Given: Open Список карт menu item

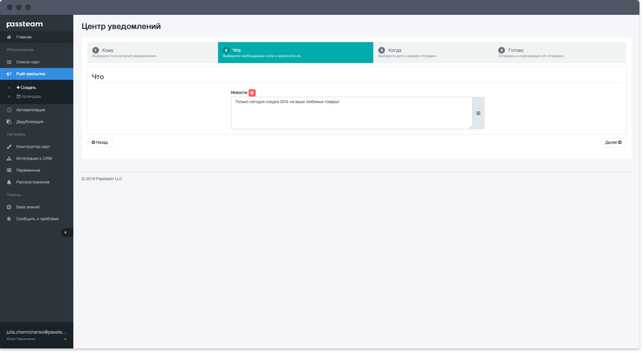Looking at the screenshot, I should point(36,62).
